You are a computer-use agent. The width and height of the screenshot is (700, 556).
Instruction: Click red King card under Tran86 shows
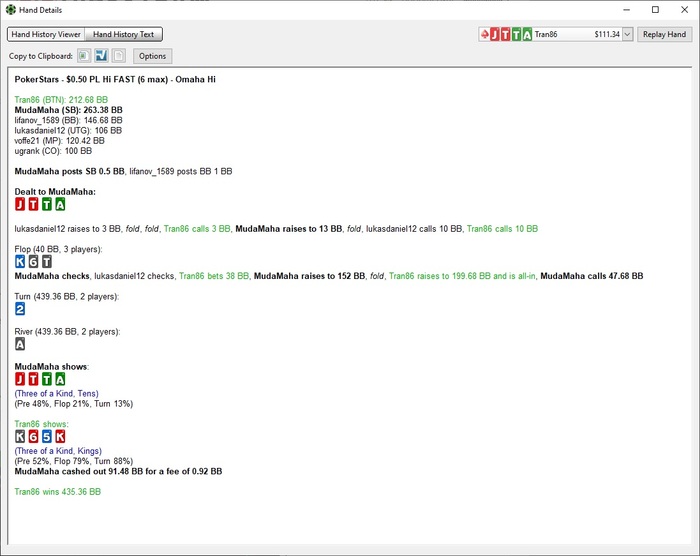[60, 436]
